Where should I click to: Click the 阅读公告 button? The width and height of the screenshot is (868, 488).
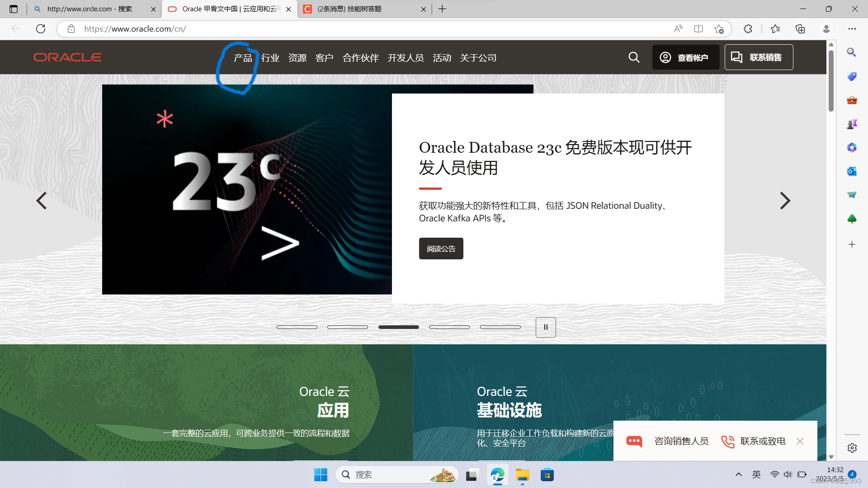click(441, 249)
